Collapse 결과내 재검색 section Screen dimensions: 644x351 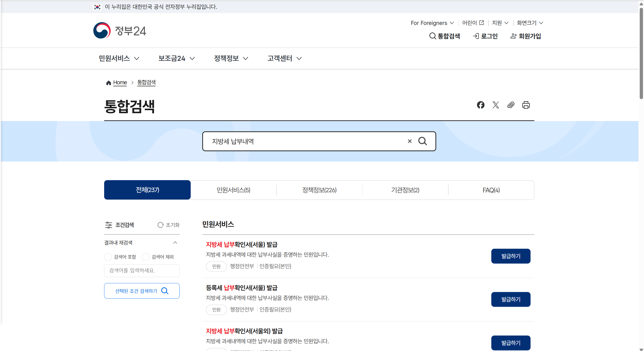(x=175, y=243)
